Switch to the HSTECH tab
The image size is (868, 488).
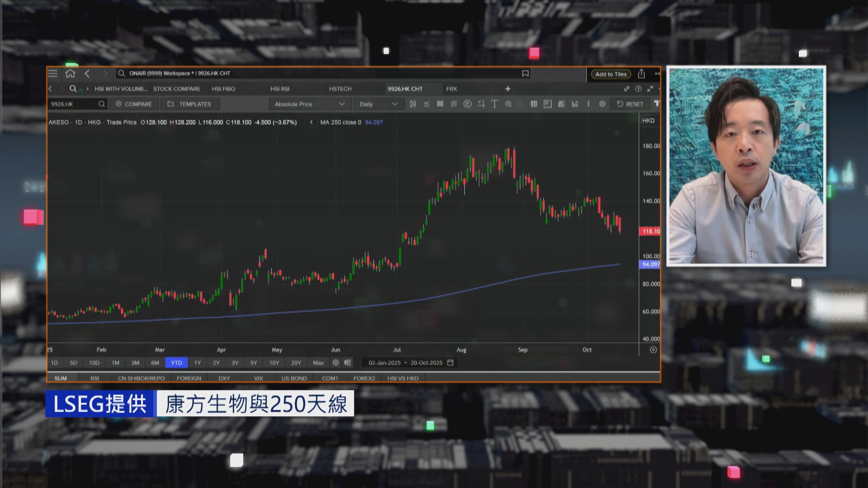340,89
